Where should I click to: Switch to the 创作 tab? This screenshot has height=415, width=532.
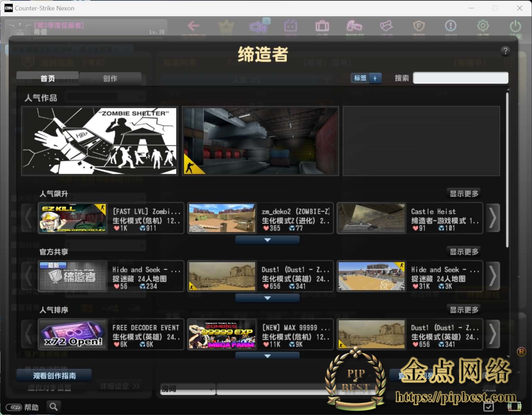tap(110, 79)
